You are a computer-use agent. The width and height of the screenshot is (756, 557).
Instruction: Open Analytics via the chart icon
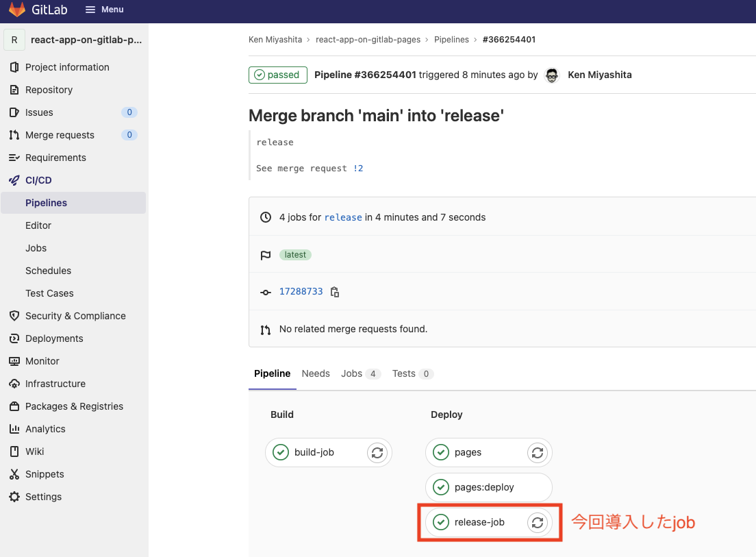14,429
